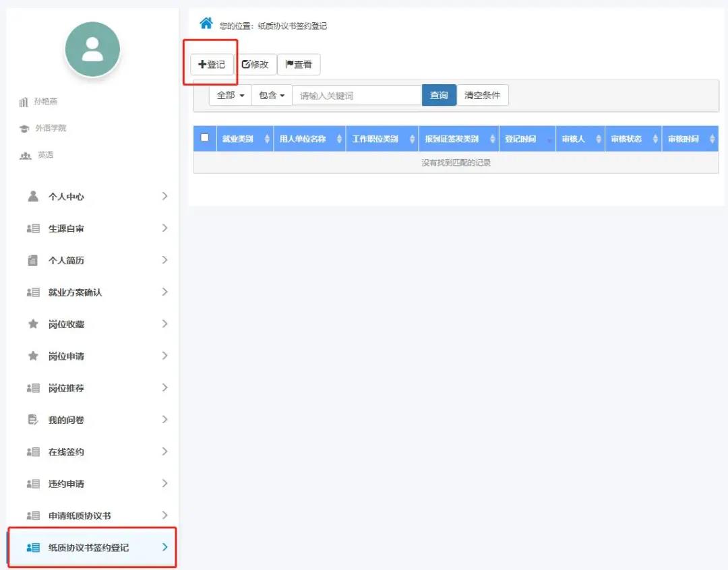Click the 登记 add button

click(212, 65)
